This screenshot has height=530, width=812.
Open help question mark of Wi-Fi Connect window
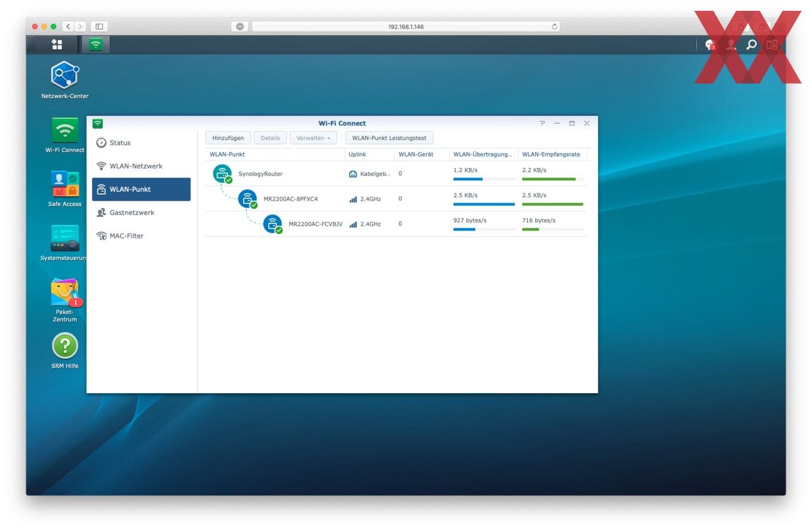[x=542, y=123]
